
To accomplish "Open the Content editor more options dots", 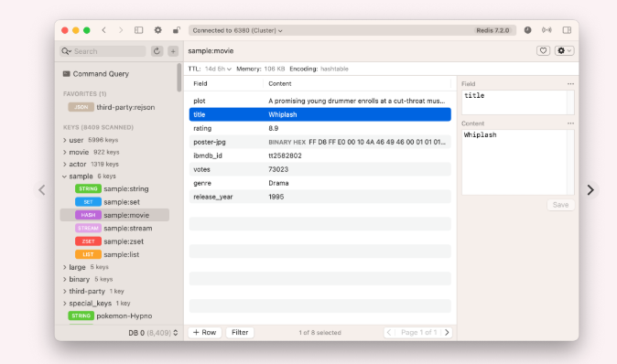I will point(570,123).
